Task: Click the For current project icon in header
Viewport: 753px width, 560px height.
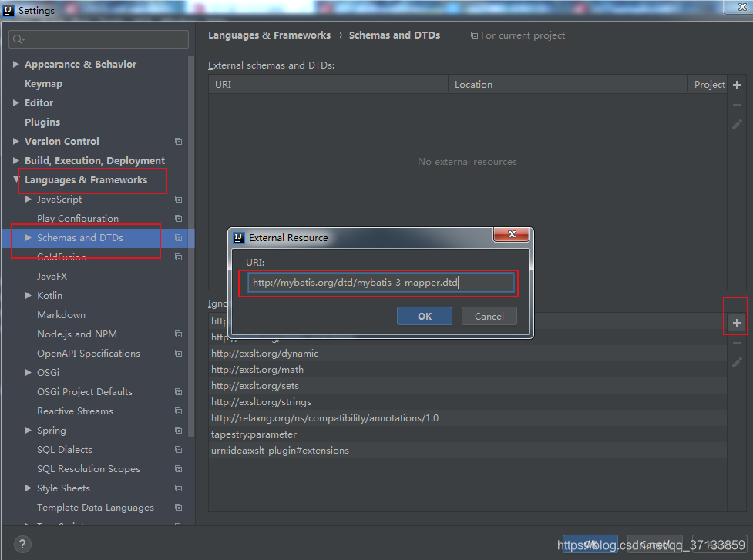Action: click(472, 35)
